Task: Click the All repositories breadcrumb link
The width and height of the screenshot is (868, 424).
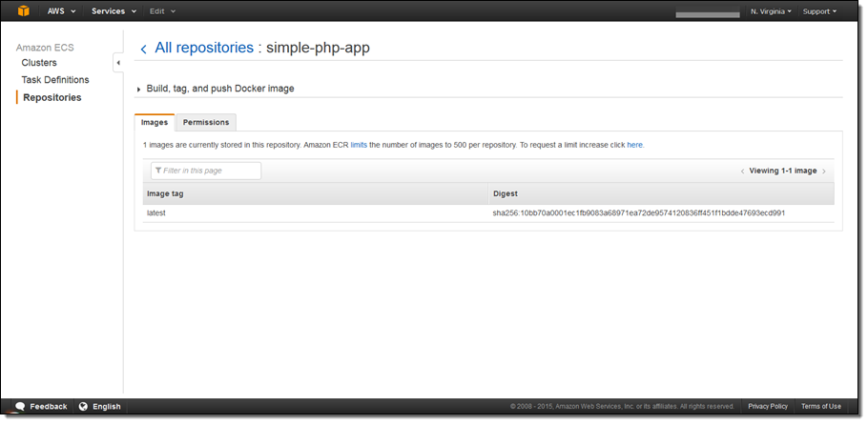Action: (204, 48)
